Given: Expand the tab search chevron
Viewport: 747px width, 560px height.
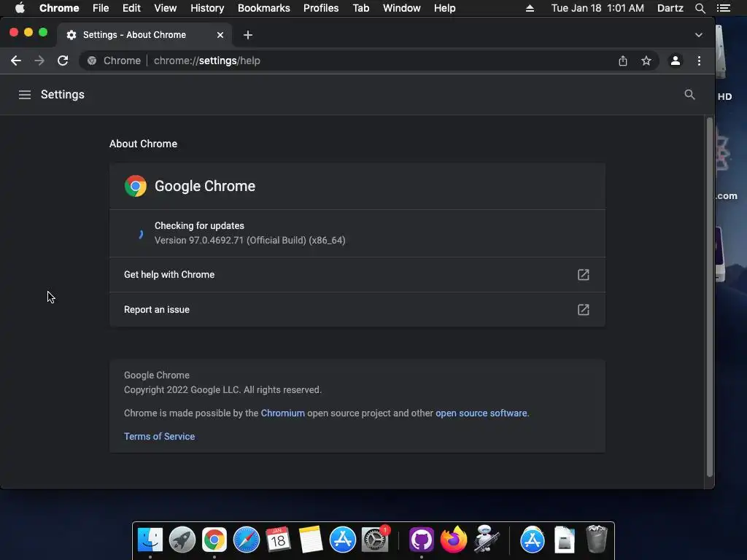Looking at the screenshot, I should pyautogui.click(x=698, y=35).
